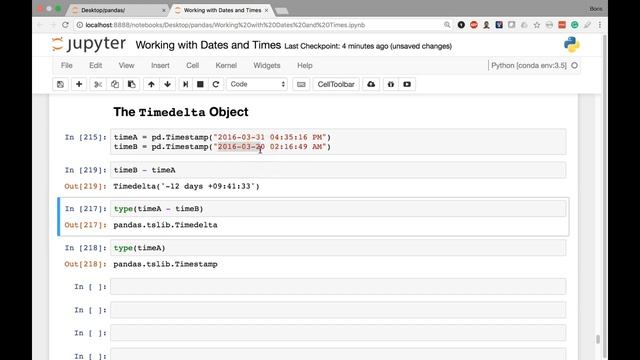The height and width of the screenshot is (360, 640).
Task: Click the Timedelta('-12 days +09:41:33') output
Action: pyautogui.click(x=186, y=186)
